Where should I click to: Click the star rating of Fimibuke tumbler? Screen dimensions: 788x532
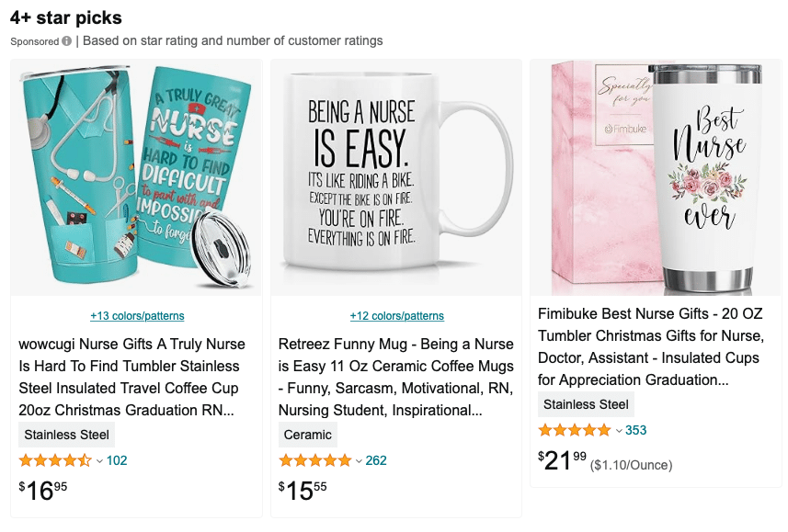pos(575,430)
